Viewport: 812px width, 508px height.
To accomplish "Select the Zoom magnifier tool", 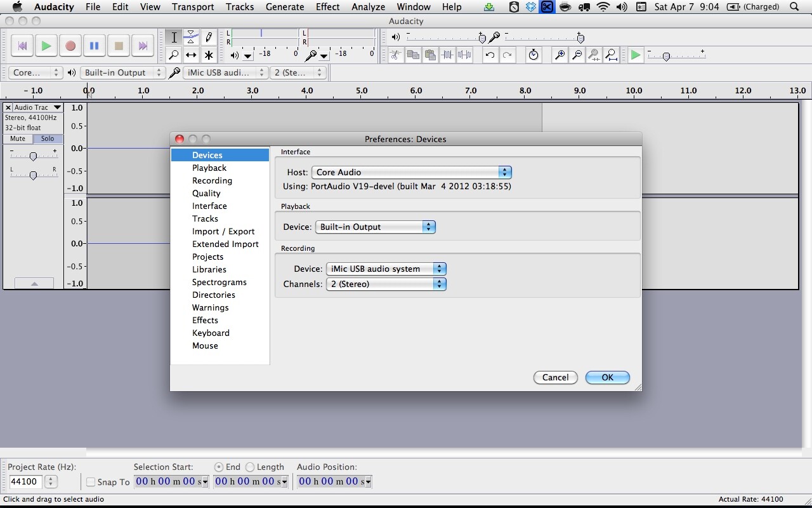I will click(x=174, y=55).
